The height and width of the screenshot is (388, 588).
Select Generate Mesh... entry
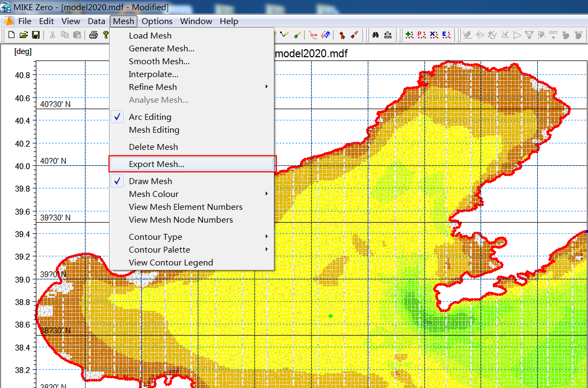point(161,48)
